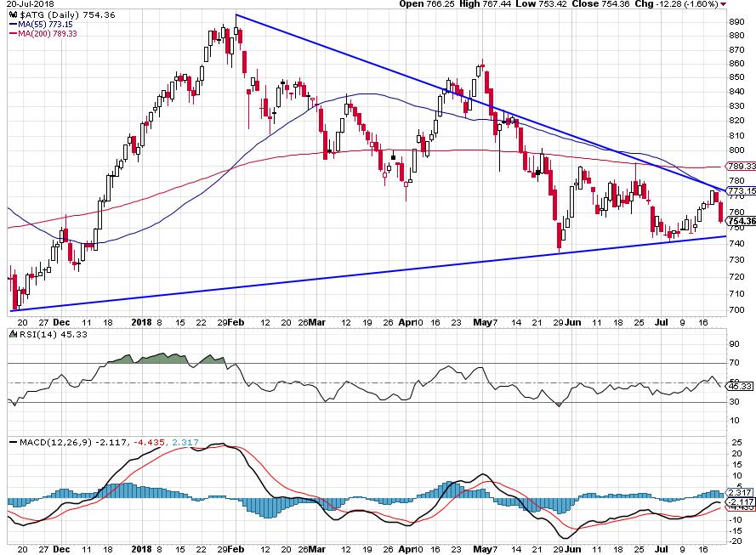This screenshot has height=555, width=756.
Task: Click the Feb label on MACD panel date axis
Action: (x=236, y=549)
